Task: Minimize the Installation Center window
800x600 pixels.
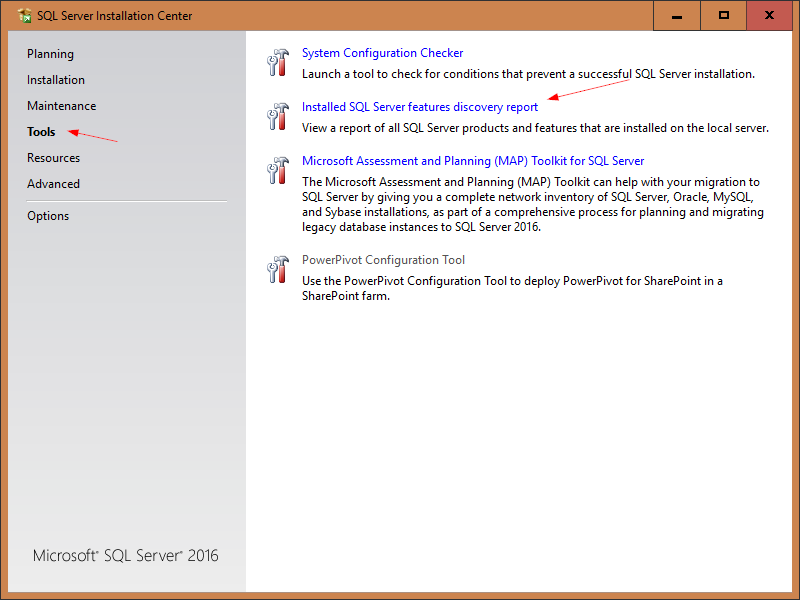Action: pos(676,15)
